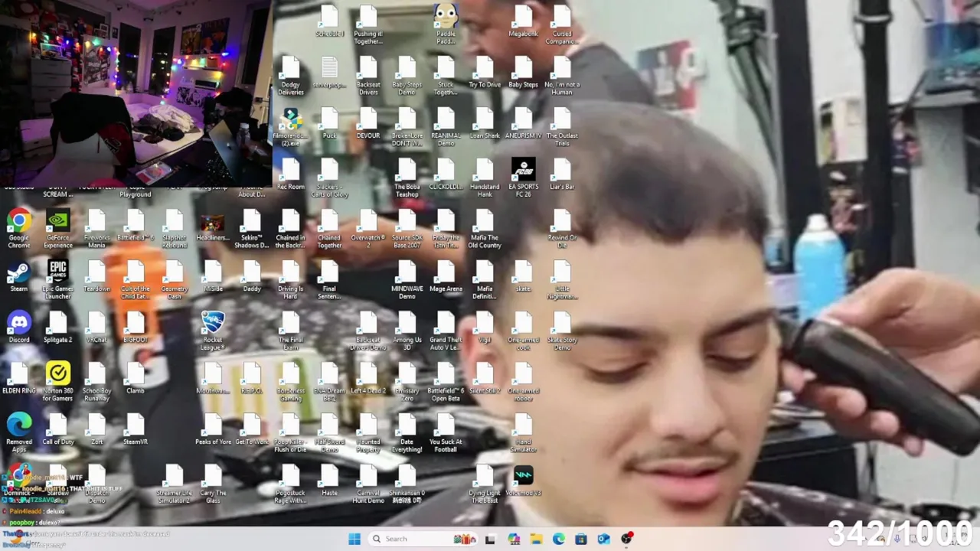The width and height of the screenshot is (980, 551).
Task: Select the Loan Shark desktop shortcut
Action: coord(485,124)
